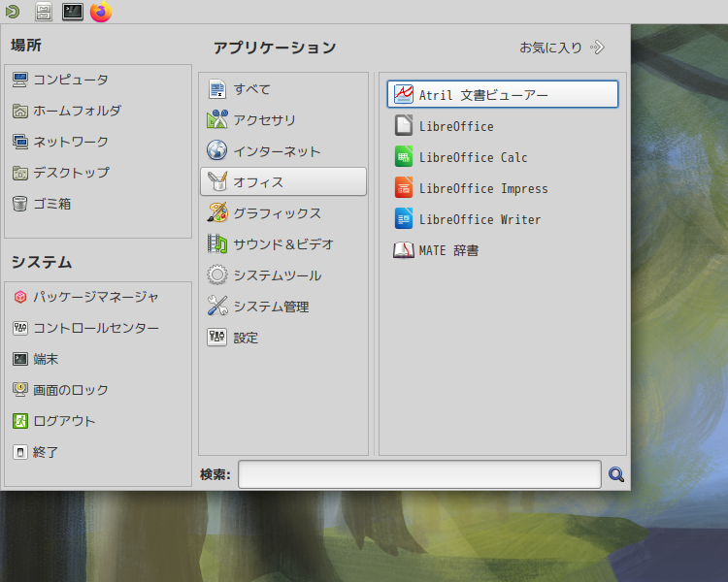Select the インターネット category
The width and height of the screenshot is (728, 582).
(283, 151)
